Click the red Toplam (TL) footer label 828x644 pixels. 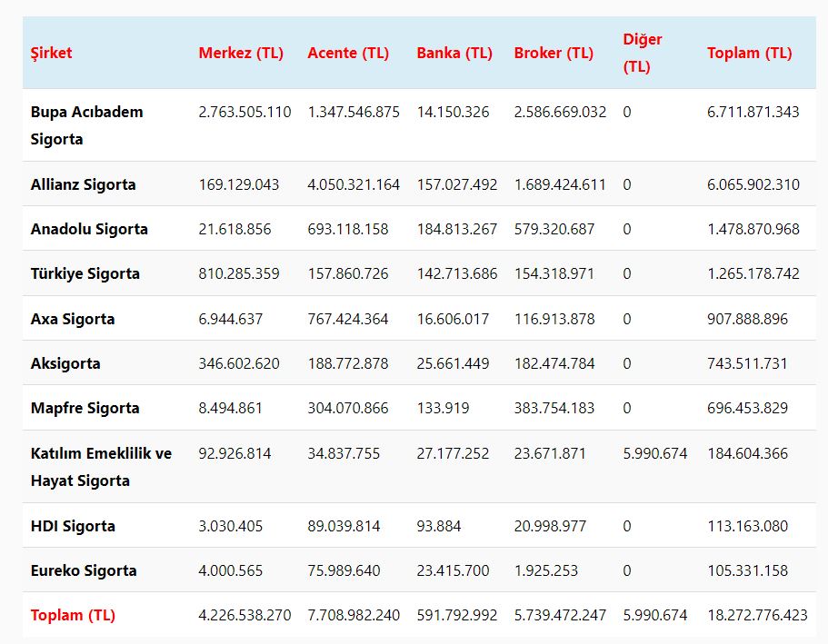(73, 615)
